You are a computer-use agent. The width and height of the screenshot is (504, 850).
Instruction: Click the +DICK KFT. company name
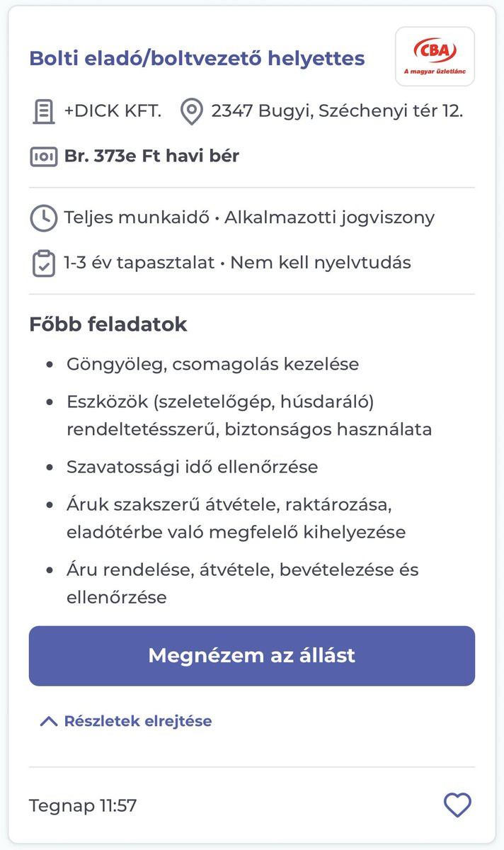point(113,111)
